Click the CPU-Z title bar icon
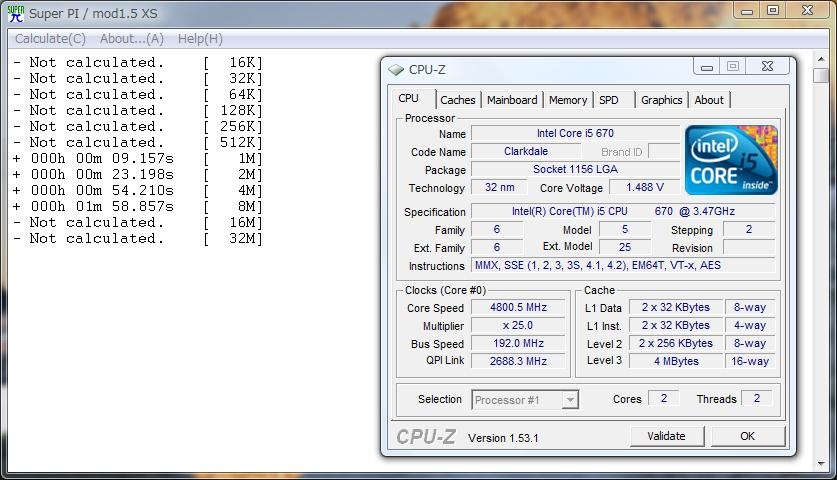This screenshot has width=837, height=480. pos(396,69)
